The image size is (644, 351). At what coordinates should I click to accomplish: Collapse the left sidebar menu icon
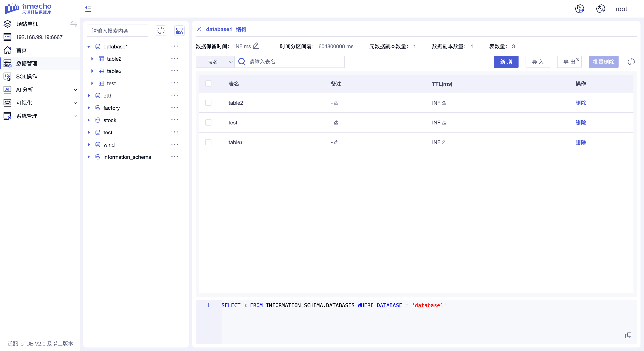(88, 9)
